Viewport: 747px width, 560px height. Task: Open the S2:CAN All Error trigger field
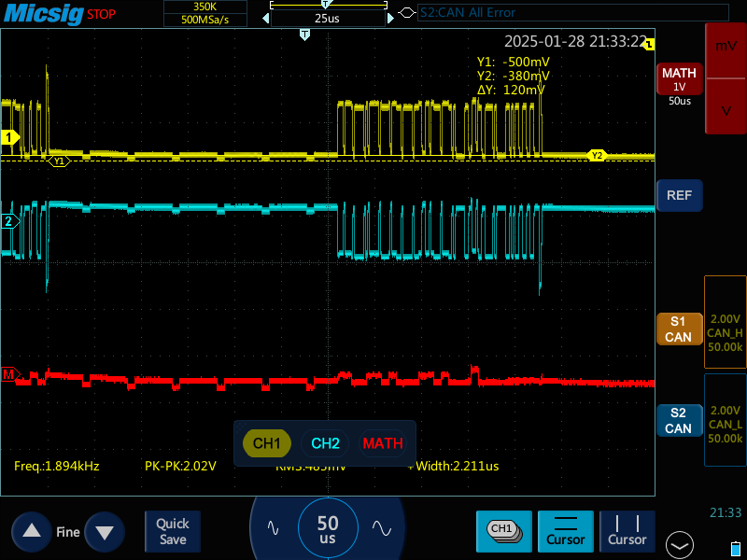[573, 12]
